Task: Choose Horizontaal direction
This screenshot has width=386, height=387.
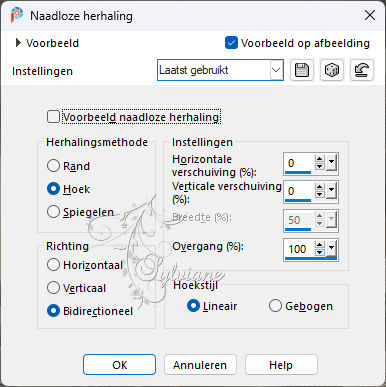Action: (x=53, y=265)
